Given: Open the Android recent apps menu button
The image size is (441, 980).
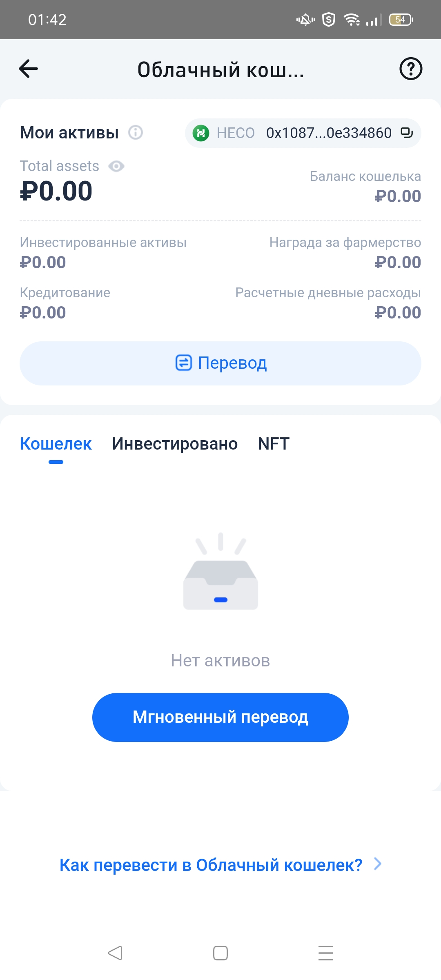Looking at the screenshot, I should tap(326, 953).
